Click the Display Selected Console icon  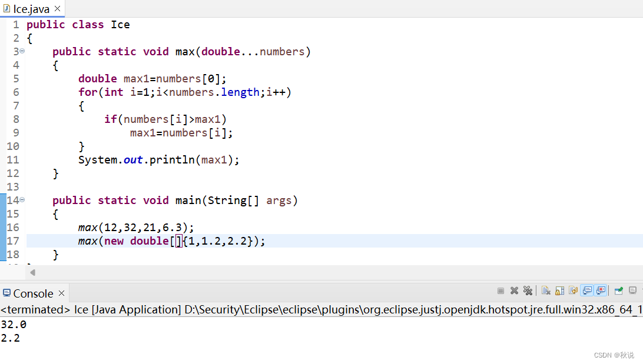point(633,290)
